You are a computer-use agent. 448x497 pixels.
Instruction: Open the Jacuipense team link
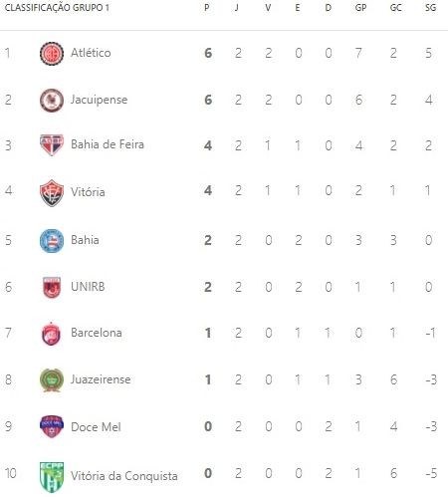[x=99, y=100]
